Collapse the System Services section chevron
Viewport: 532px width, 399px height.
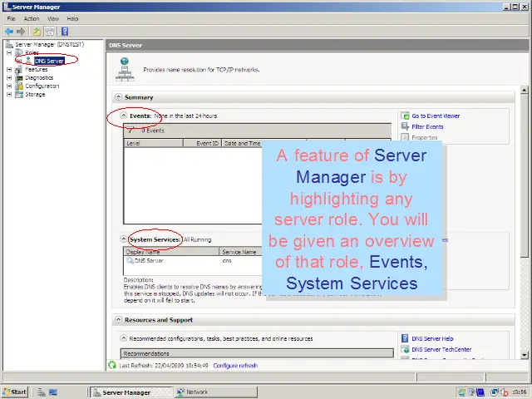coord(124,239)
